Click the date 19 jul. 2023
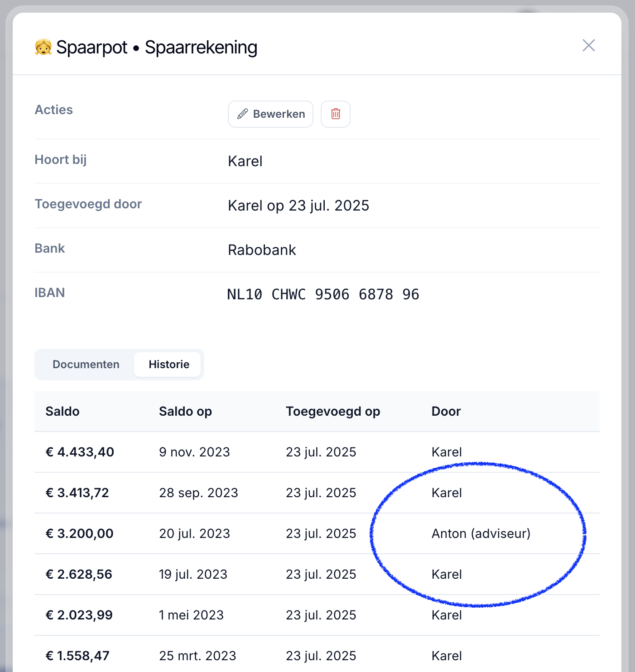 coord(193,574)
